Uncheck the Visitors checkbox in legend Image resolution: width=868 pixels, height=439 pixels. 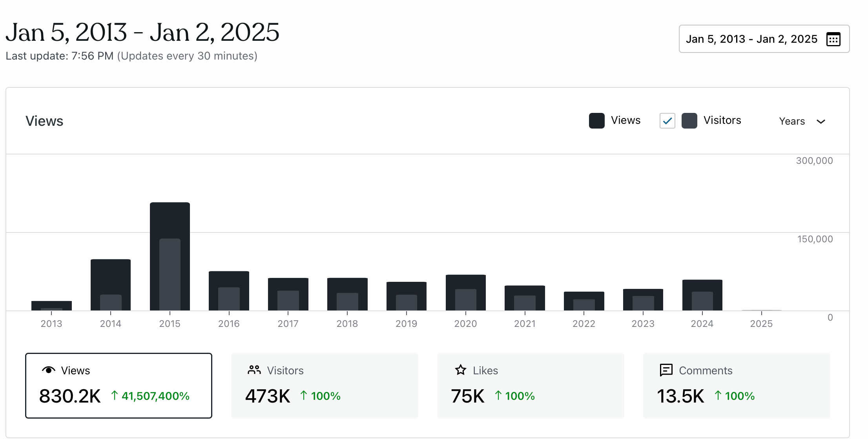(x=667, y=121)
